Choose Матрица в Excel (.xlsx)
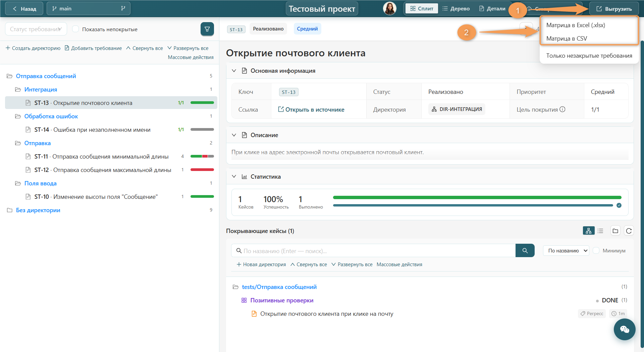644x352 pixels. [576, 25]
